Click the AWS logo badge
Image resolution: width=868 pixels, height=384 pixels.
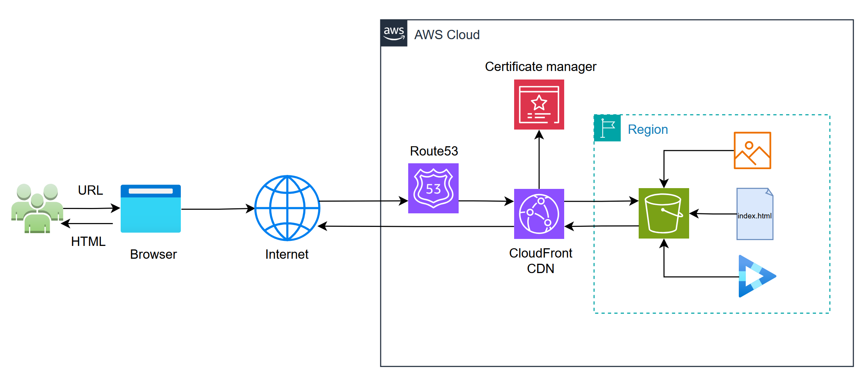[394, 33]
